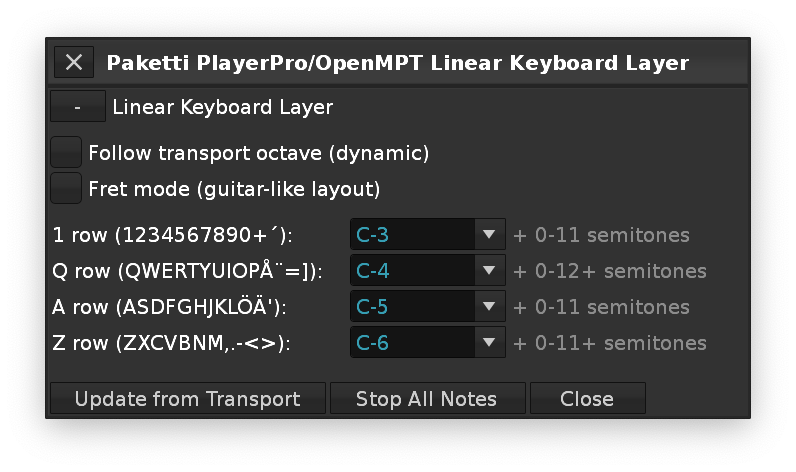Click the "+ 0-11 semitones" text in A row
This screenshot has width=796, height=472.
point(601,307)
